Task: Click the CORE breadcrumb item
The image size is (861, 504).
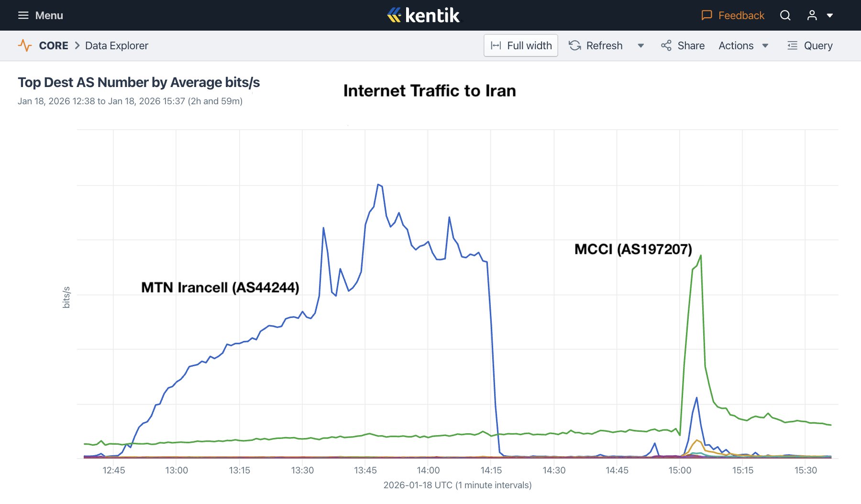Action: (54, 45)
